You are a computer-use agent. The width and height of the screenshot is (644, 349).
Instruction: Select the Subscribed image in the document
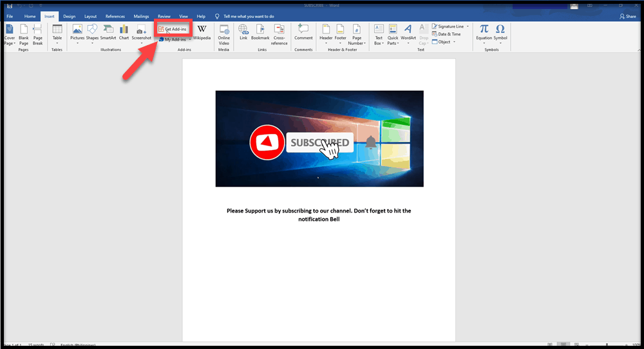click(x=319, y=139)
